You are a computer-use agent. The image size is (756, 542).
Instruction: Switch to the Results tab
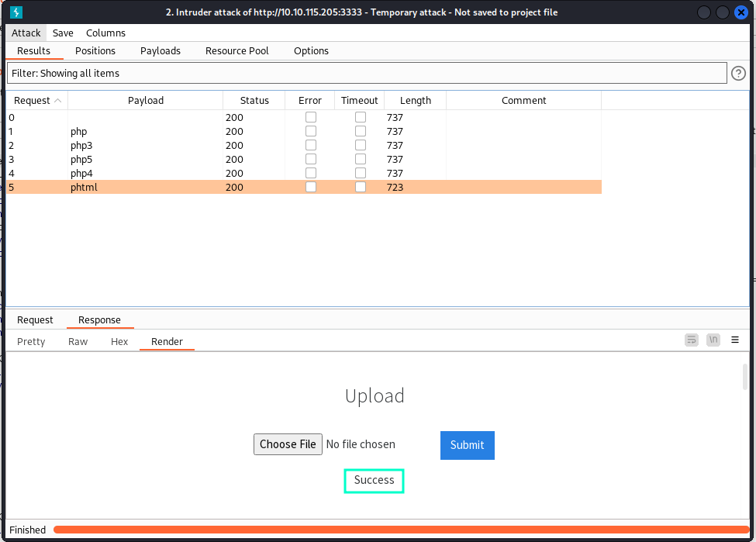[x=34, y=50]
